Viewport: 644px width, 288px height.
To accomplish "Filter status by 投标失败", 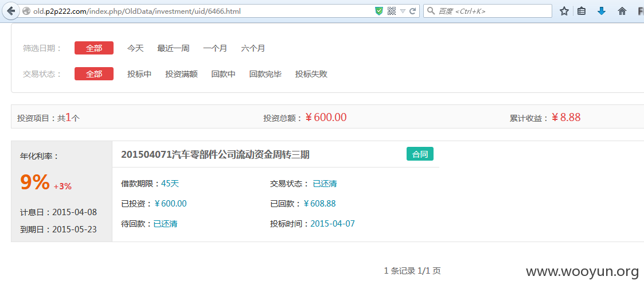I will [311, 74].
